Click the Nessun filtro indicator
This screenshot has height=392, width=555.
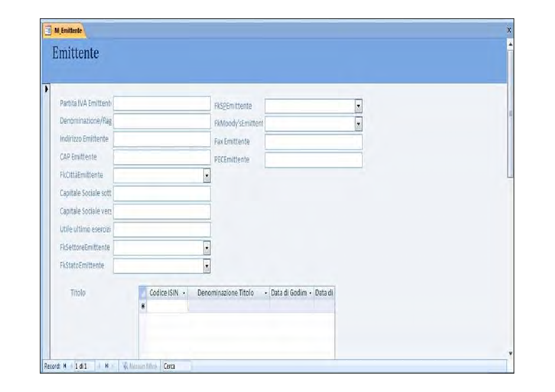[x=140, y=366]
